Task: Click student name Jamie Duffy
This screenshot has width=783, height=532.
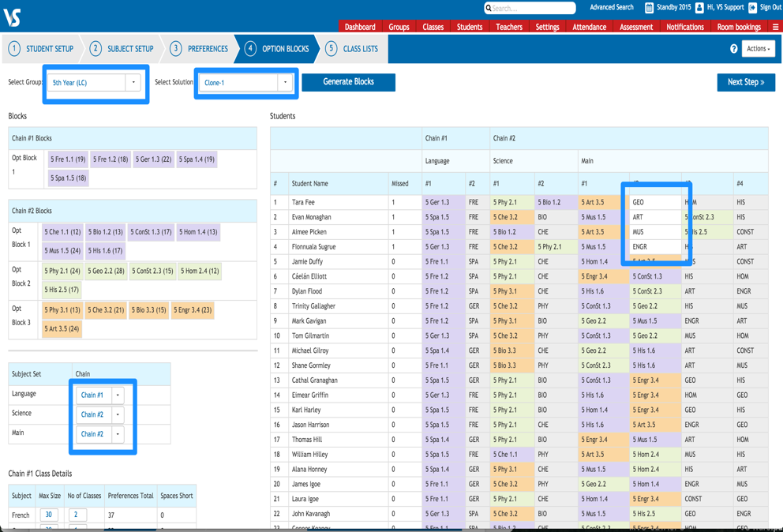Action: pos(307,261)
